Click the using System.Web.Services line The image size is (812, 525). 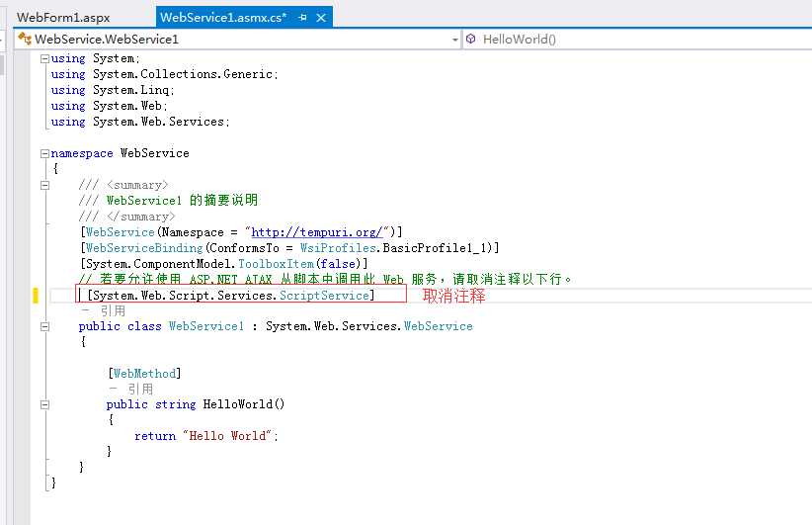tap(140, 122)
